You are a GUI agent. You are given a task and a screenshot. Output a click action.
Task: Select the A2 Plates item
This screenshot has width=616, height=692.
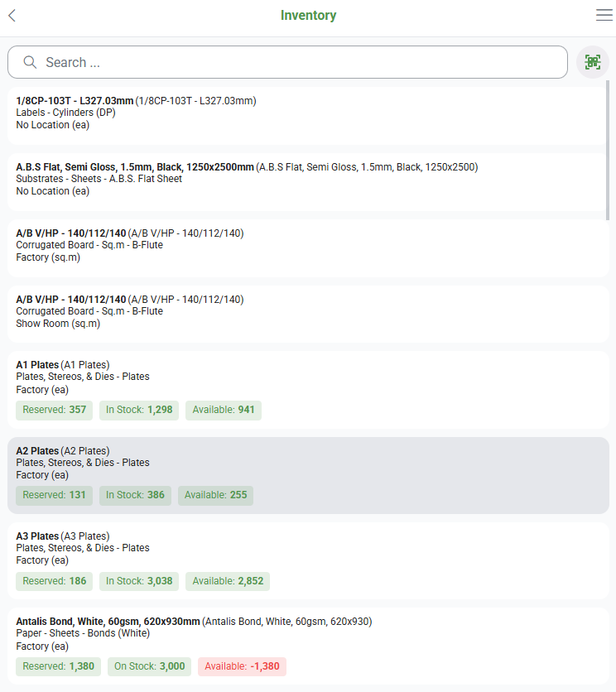308,475
